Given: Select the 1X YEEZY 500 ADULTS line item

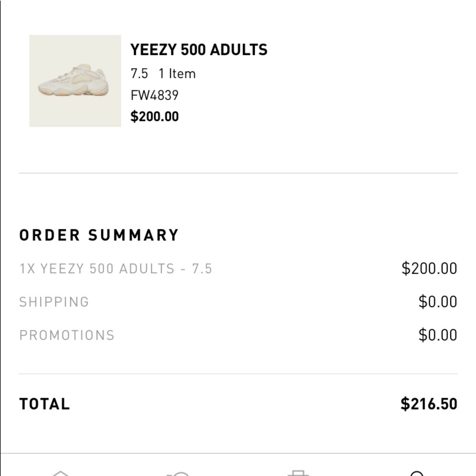Looking at the screenshot, I should pos(116,268).
